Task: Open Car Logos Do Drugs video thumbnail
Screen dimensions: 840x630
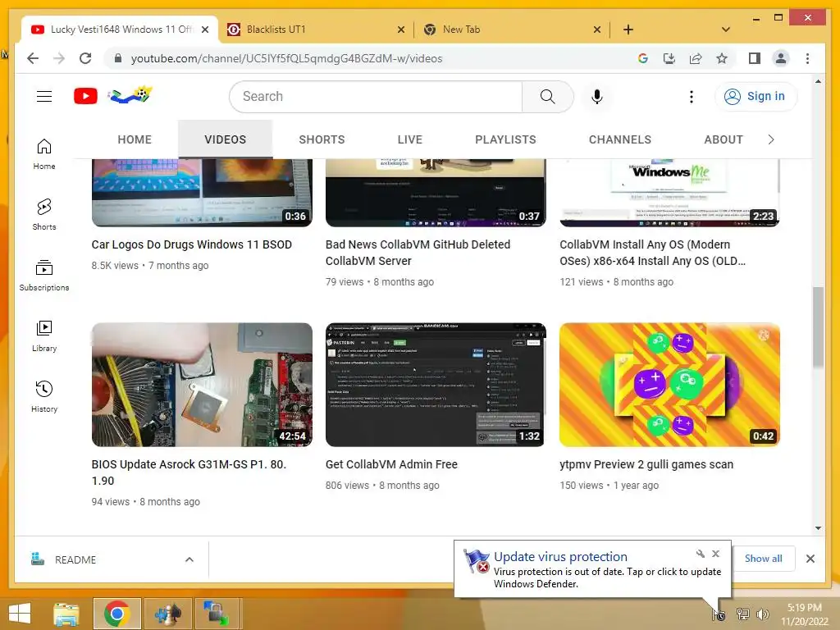Action: pyautogui.click(x=202, y=192)
